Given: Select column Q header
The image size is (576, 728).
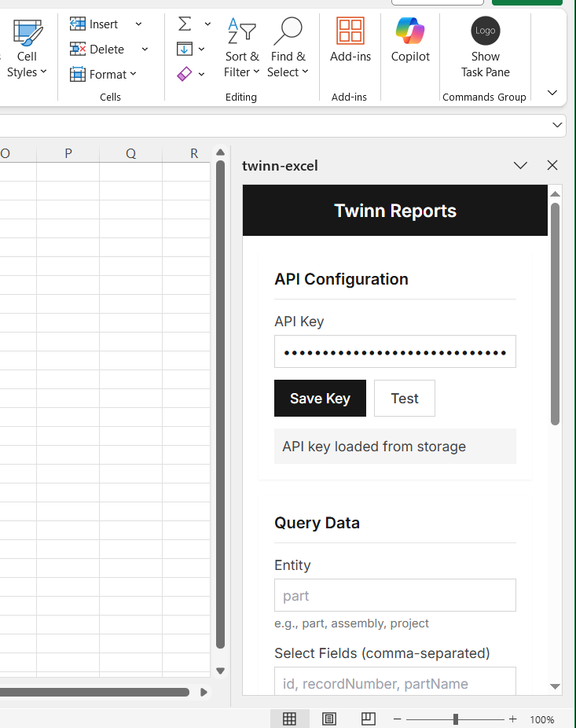Looking at the screenshot, I should [x=131, y=153].
